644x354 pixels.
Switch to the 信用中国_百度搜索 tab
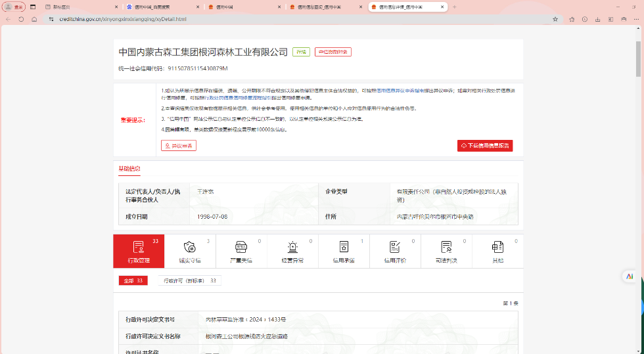click(x=163, y=7)
